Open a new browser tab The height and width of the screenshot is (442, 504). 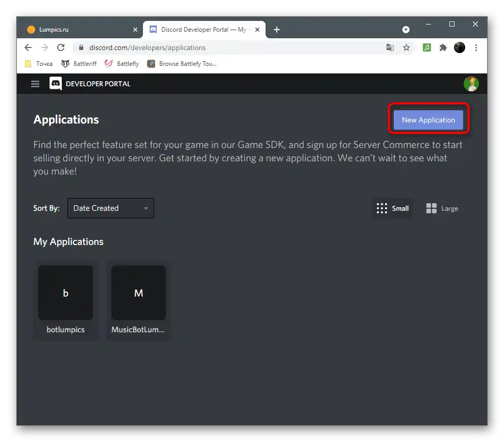click(276, 30)
